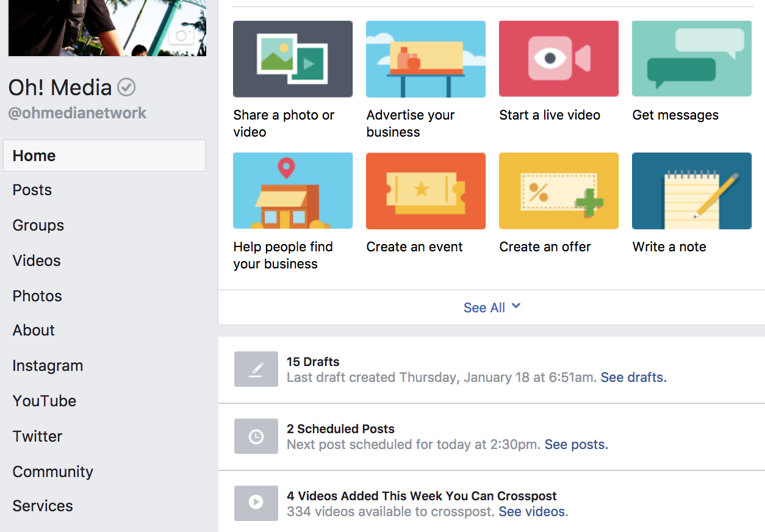Click the Start a live video icon

(x=559, y=59)
